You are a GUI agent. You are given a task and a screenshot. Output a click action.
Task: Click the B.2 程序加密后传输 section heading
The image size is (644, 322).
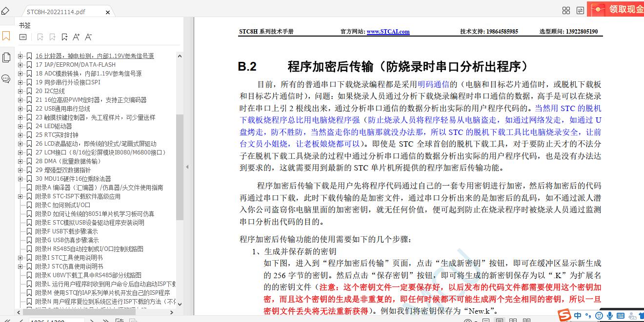(383, 66)
